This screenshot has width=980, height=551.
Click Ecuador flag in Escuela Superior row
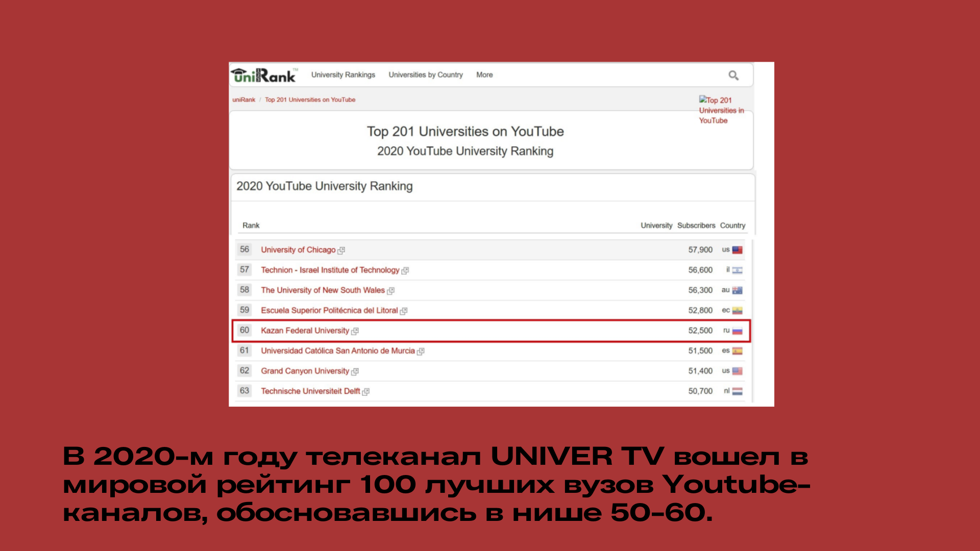[x=738, y=311]
